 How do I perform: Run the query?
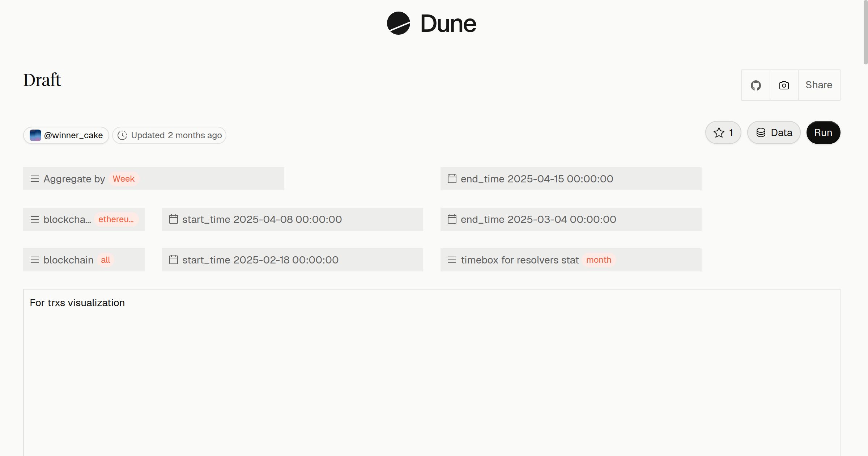pos(823,132)
